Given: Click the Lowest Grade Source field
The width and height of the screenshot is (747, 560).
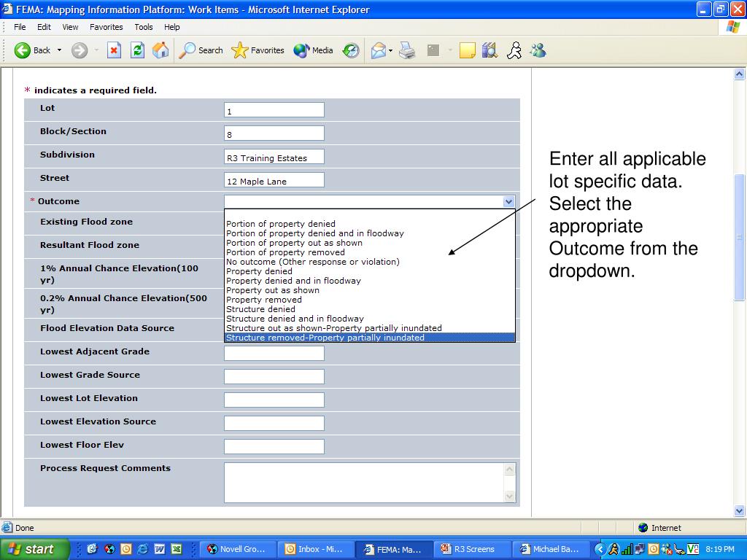Looking at the screenshot, I should pyautogui.click(x=274, y=377).
